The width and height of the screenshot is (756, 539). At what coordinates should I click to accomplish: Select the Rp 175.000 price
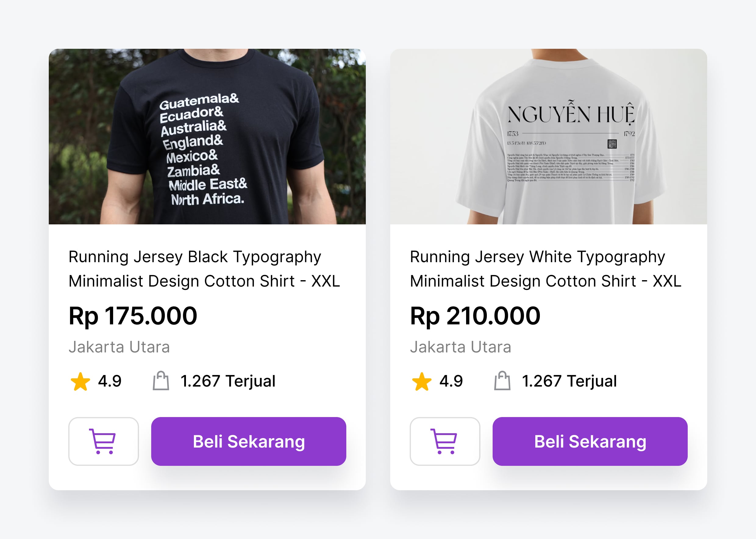point(133,316)
